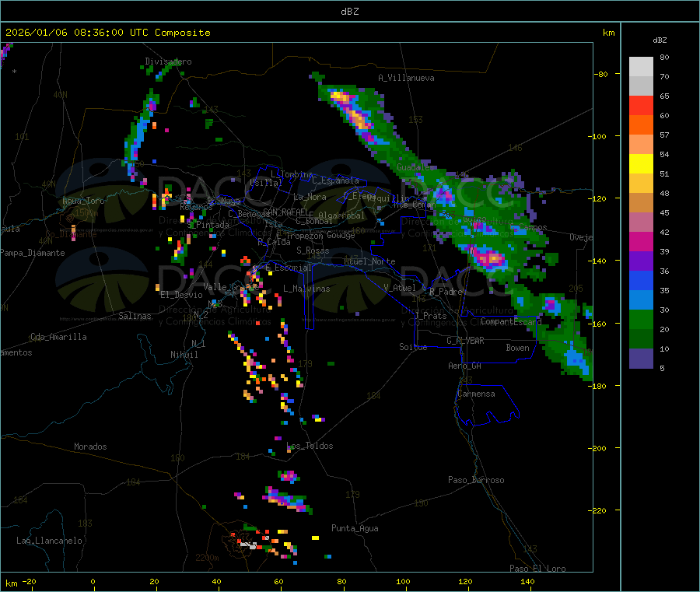700x592 pixels.
Task: Click the Salinas location label
Action: [135, 316]
